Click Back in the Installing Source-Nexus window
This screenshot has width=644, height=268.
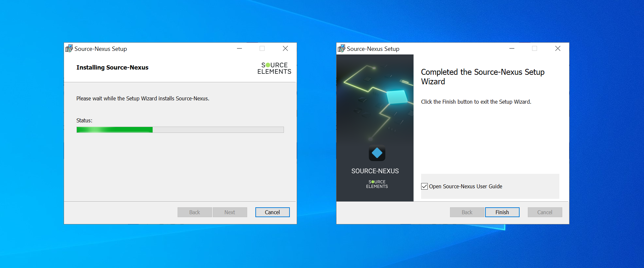coord(195,212)
